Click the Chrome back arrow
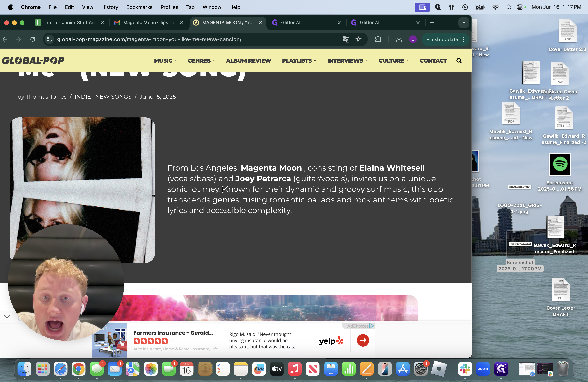This screenshot has height=382, width=588. tap(5, 39)
